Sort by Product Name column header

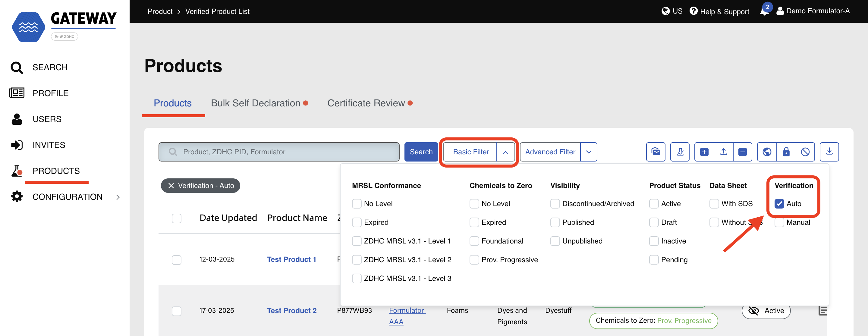pos(297,218)
